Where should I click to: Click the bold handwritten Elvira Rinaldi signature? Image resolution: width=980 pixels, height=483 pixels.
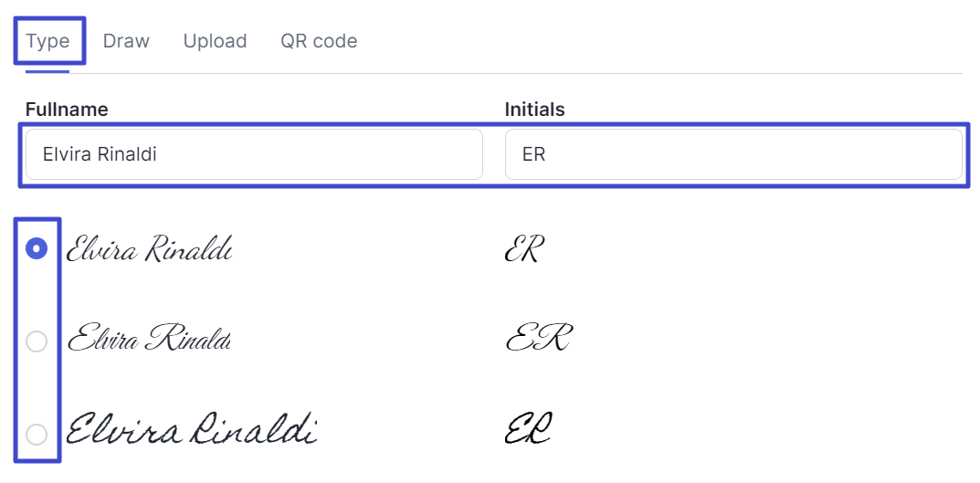192,430
